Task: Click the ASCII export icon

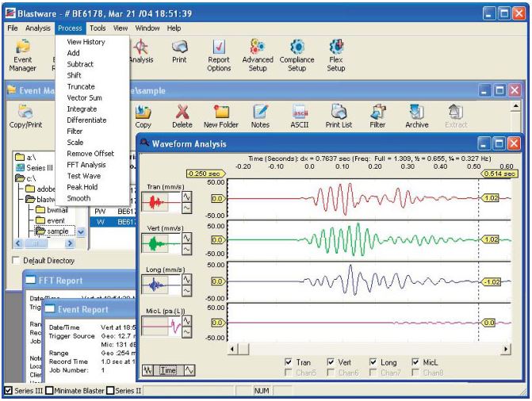Action: point(300,116)
